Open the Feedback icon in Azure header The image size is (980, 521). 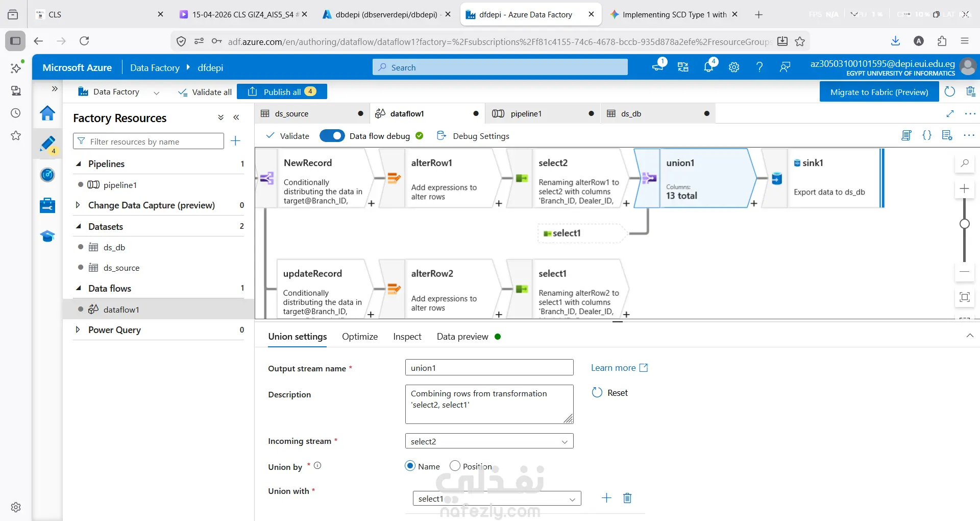tap(785, 67)
